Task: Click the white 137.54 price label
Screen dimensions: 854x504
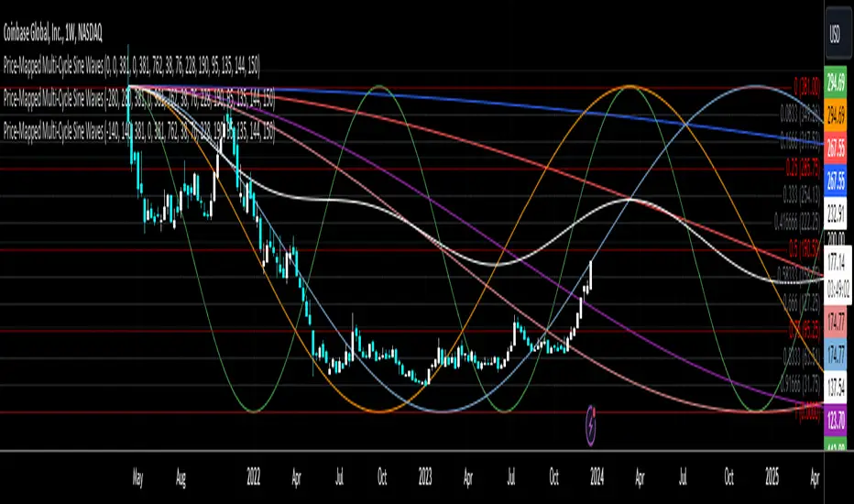Action: [836, 387]
